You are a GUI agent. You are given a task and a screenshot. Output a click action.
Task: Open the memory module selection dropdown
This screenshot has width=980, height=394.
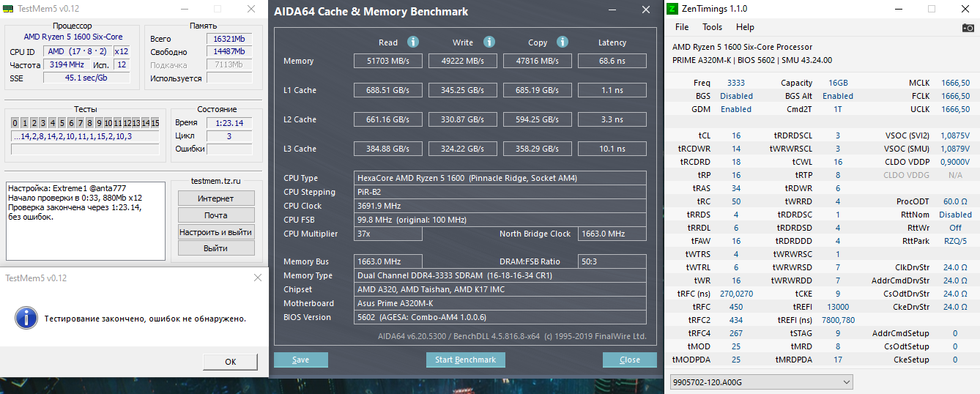pyautogui.click(x=762, y=382)
